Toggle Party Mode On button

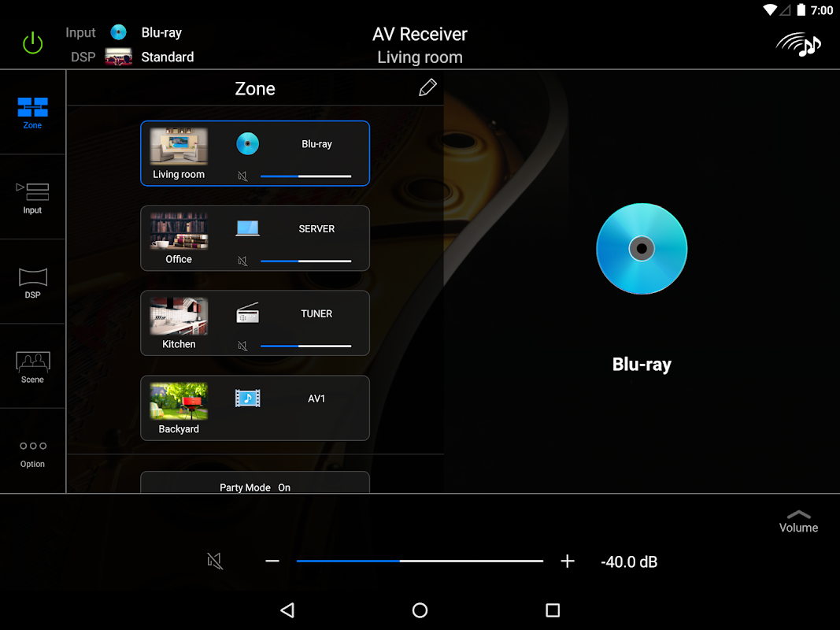(255, 483)
